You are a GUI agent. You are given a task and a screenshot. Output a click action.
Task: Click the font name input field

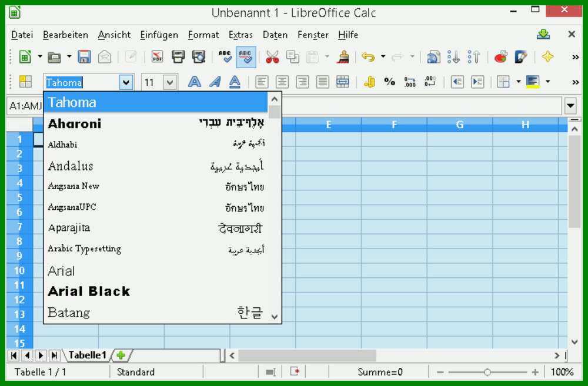click(x=82, y=82)
